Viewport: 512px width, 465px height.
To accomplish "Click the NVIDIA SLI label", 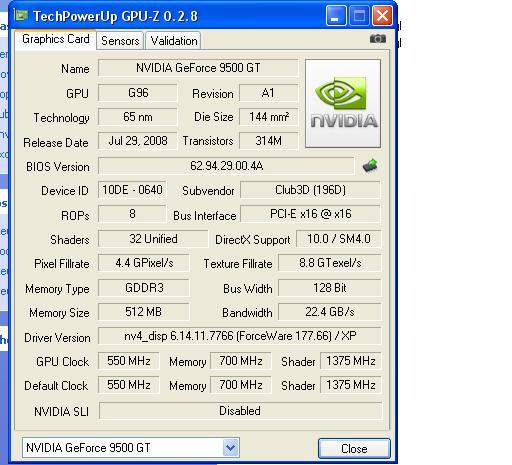I will click(61, 412).
